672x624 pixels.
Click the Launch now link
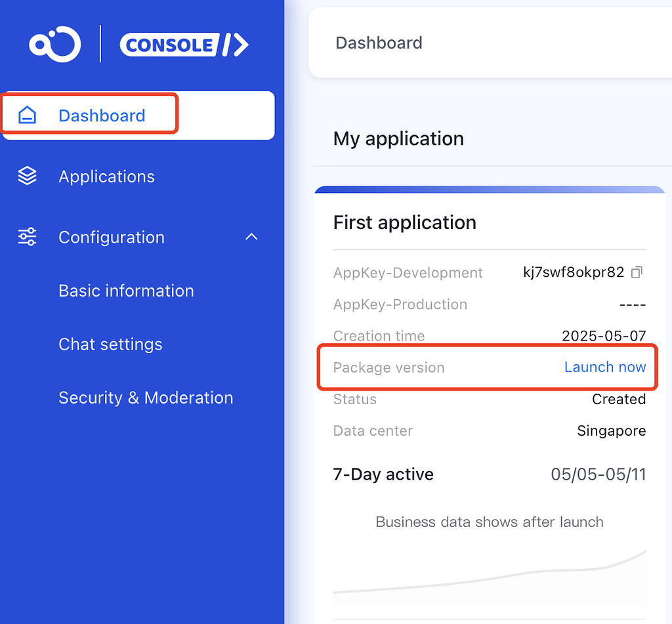605,367
